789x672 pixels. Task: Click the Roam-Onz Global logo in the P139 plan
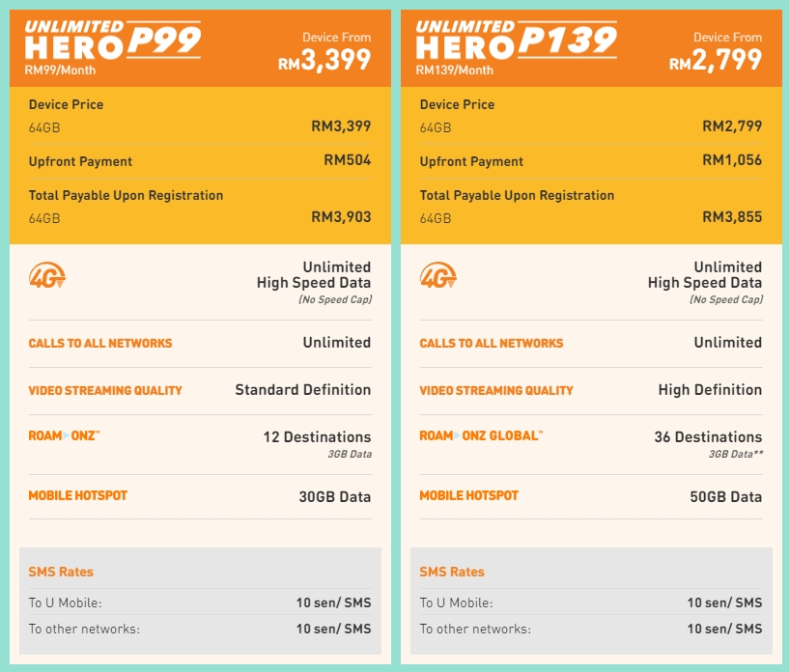[481, 436]
